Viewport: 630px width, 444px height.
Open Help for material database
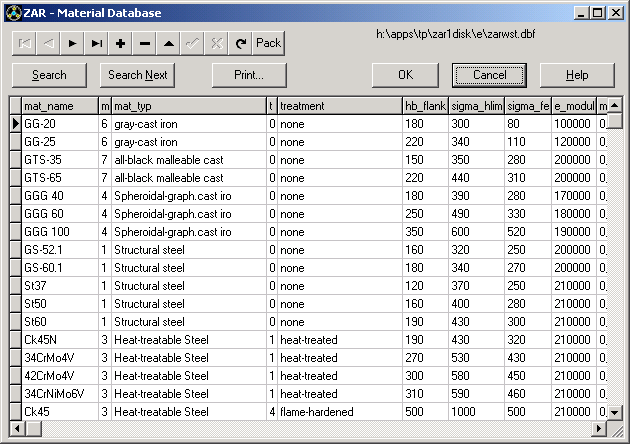[x=577, y=75]
